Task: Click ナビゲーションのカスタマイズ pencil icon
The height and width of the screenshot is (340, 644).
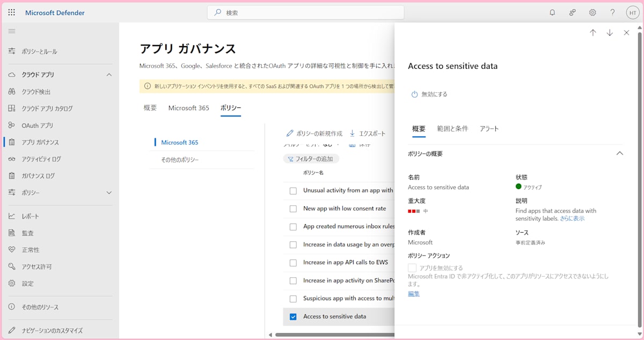Action: 12,330
